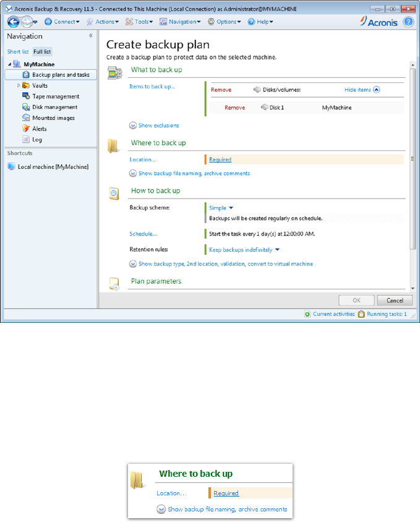Open the Tools menu
Image resolution: width=420 pixels, height=525 pixels.
pos(139,22)
